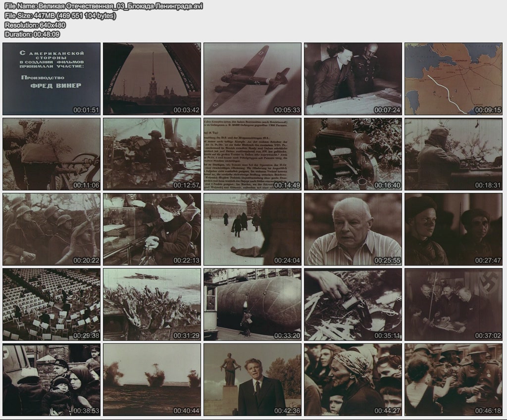Select the map thumbnail at 00:09:15

[x=454, y=79]
